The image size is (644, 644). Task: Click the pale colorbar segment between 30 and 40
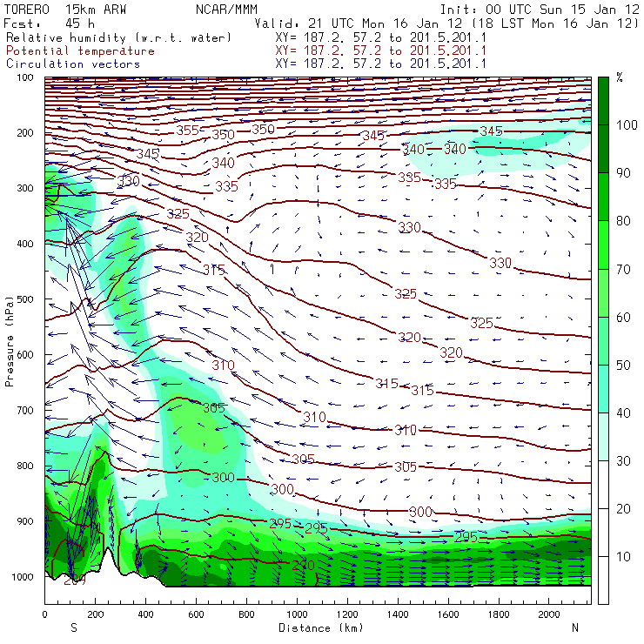603,437
